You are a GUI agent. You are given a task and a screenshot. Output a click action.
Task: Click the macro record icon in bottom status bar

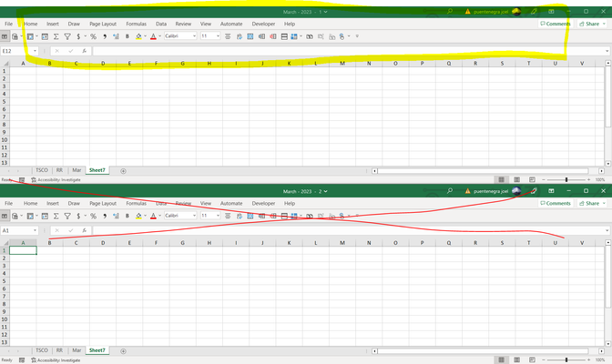tap(22, 360)
